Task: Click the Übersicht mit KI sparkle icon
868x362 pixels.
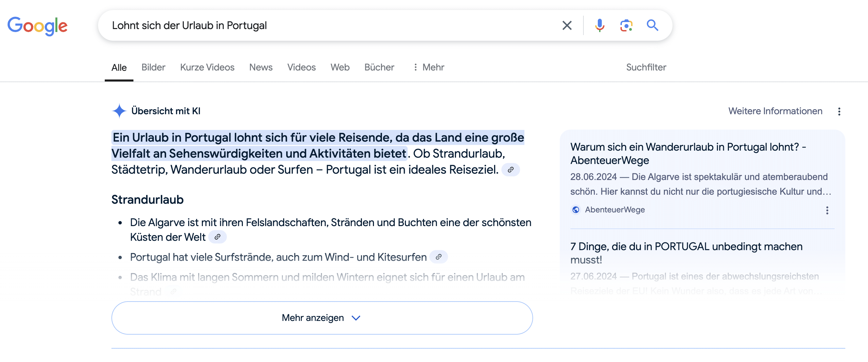Action: point(119,111)
